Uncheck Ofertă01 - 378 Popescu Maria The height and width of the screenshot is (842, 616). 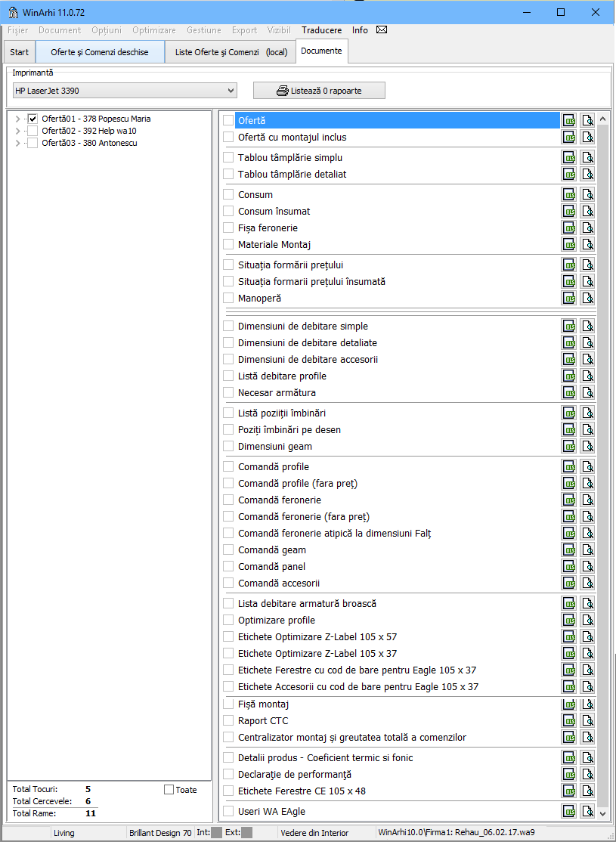click(33, 119)
